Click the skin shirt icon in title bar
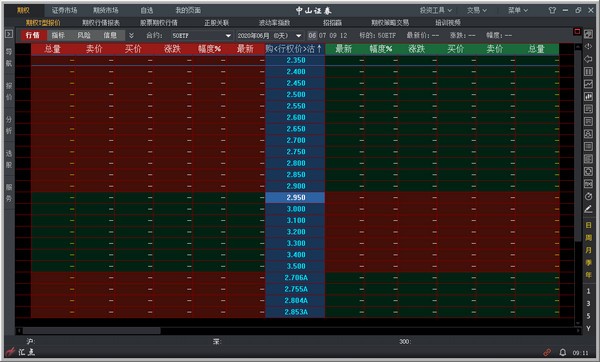The height and width of the screenshot is (362, 600). [x=552, y=10]
